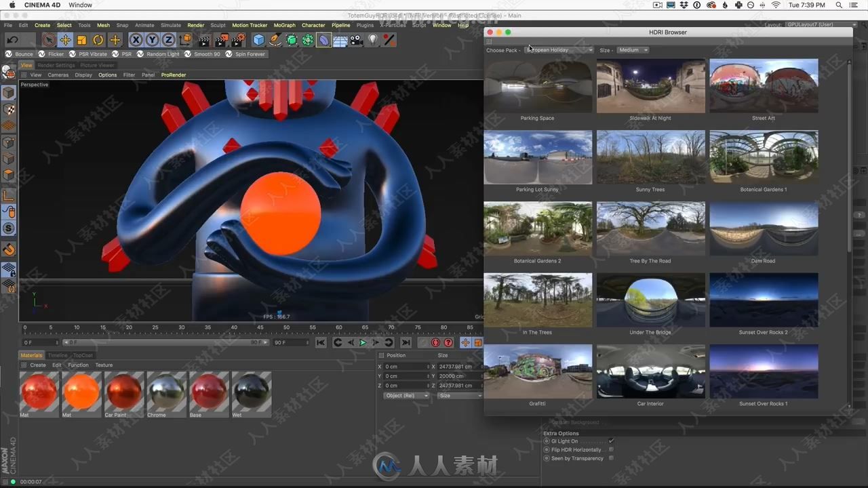Go to start of animation
The image size is (868, 488).
point(321,343)
